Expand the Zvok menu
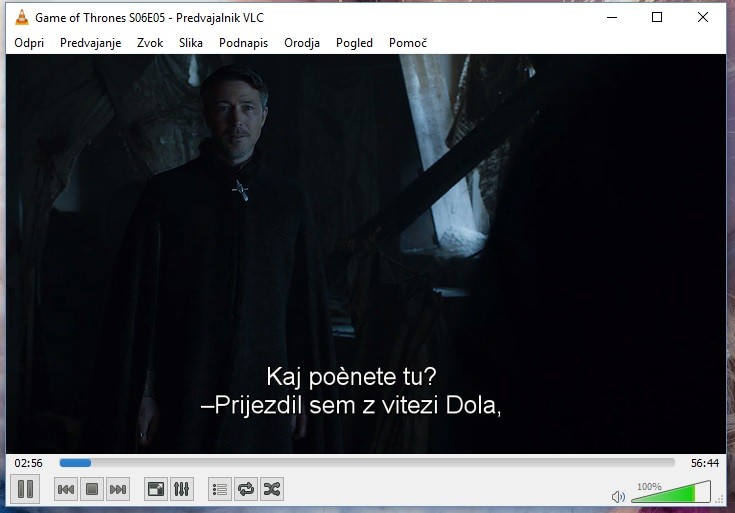 pyautogui.click(x=150, y=43)
